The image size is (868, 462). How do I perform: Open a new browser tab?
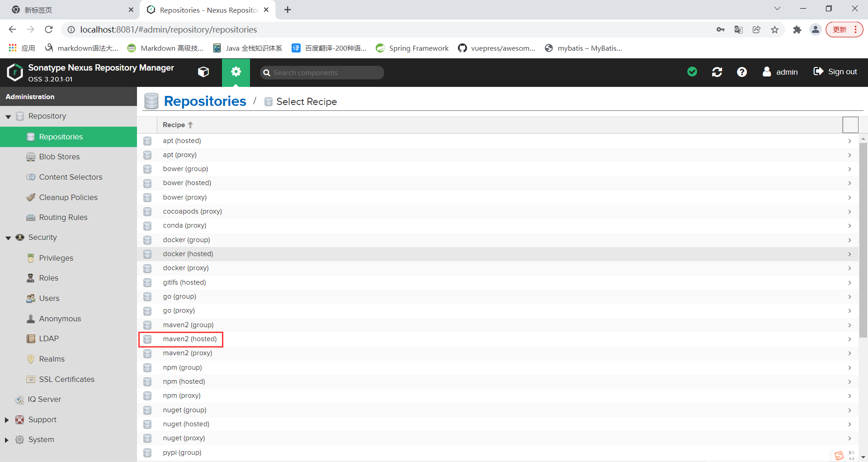[x=288, y=10]
